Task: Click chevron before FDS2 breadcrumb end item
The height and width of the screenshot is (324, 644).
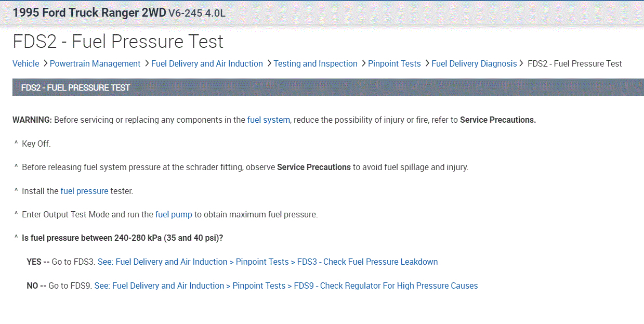Action: (521, 63)
